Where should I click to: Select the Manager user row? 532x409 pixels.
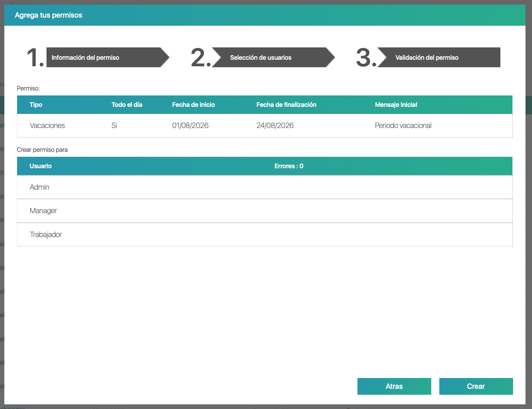click(x=265, y=211)
